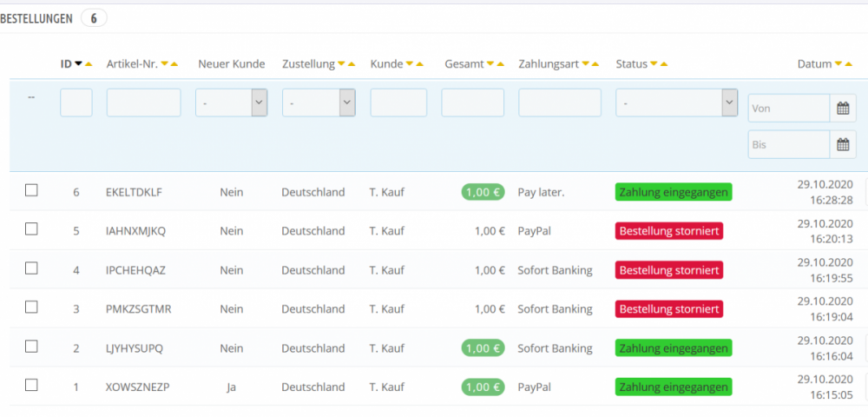The image size is (868, 417).
Task: Open order reference PMKZSGTMR
Action: 138,309
